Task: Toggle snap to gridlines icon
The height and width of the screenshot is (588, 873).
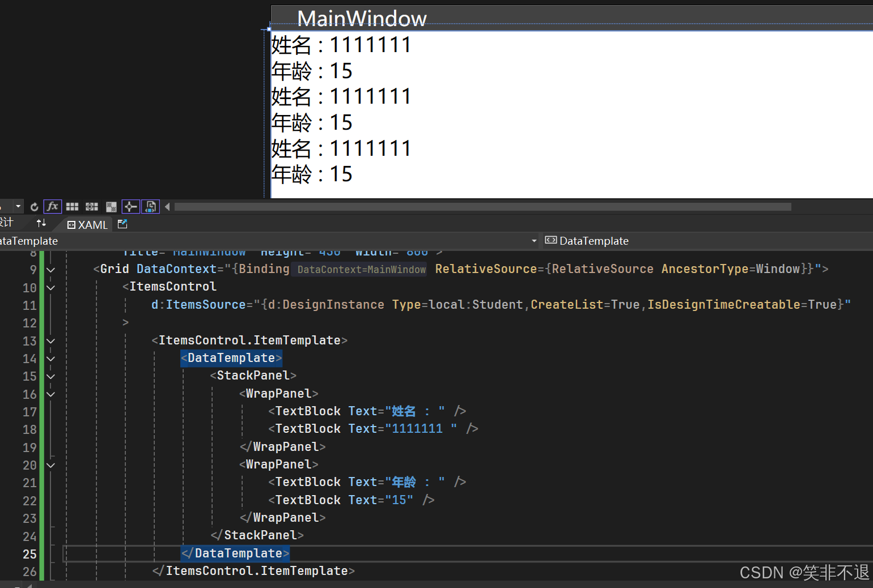Action: pyautogui.click(x=91, y=207)
